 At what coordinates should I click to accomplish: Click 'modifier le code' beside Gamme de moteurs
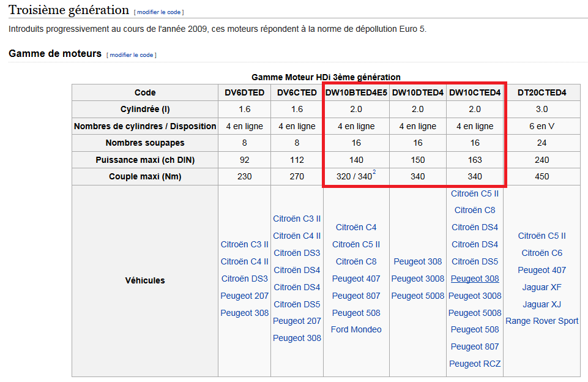pyautogui.click(x=131, y=55)
